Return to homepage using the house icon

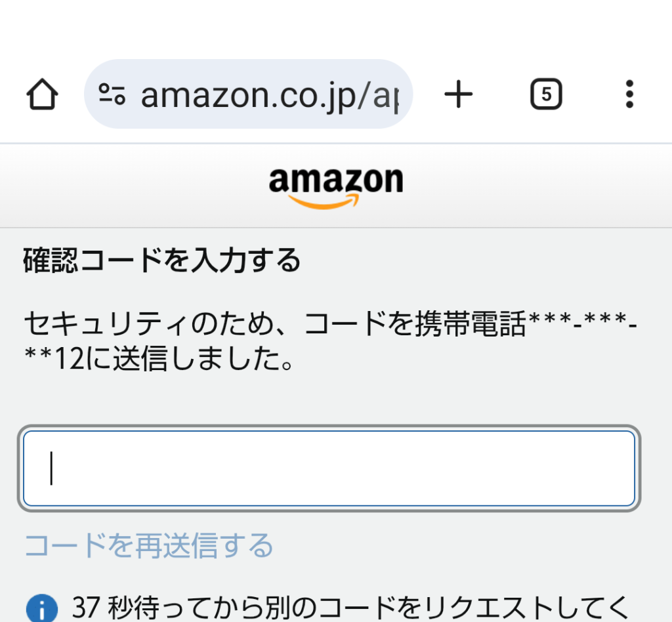click(x=42, y=93)
